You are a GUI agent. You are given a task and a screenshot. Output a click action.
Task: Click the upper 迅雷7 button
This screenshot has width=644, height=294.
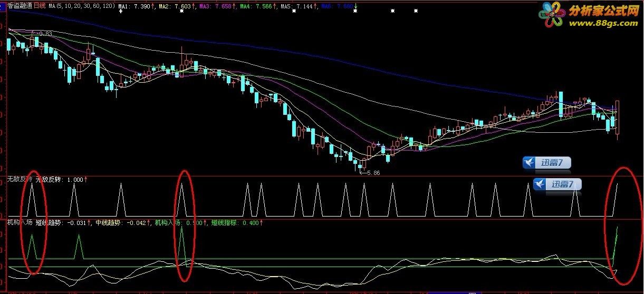(x=547, y=163)
